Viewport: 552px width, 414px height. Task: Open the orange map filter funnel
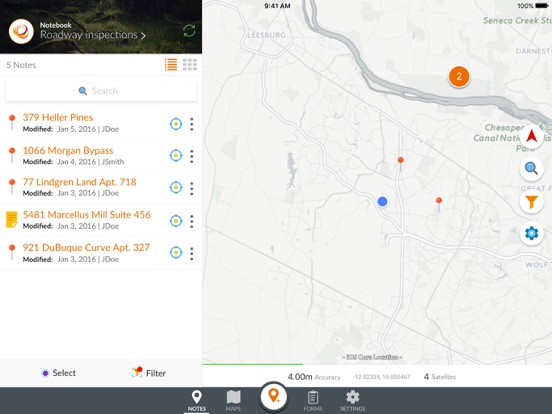tap(532, 202)
